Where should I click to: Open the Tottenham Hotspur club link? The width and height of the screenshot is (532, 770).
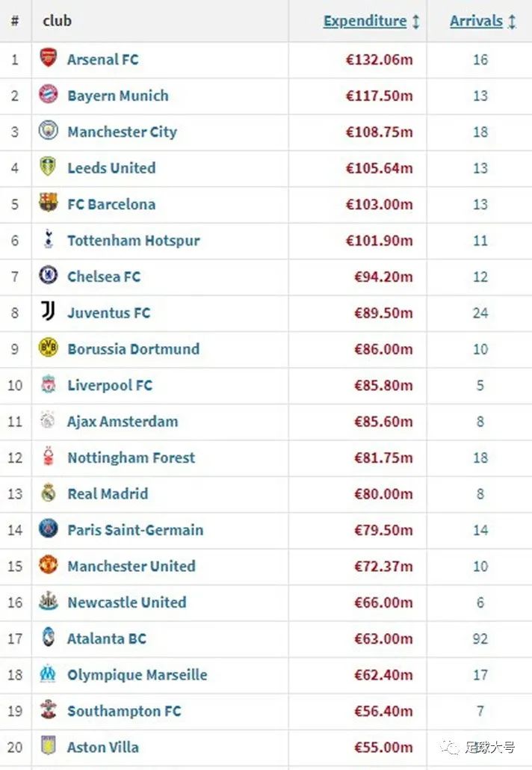click(133, 240)
